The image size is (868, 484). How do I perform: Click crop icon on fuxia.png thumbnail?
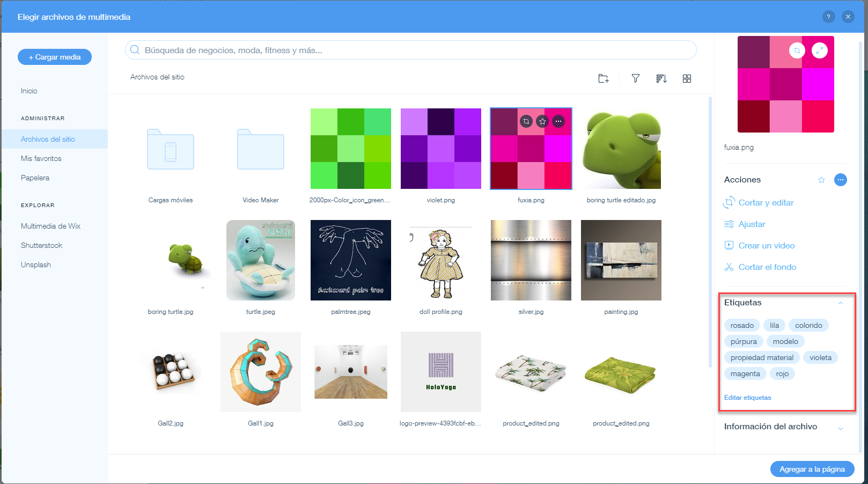(526, 121)
